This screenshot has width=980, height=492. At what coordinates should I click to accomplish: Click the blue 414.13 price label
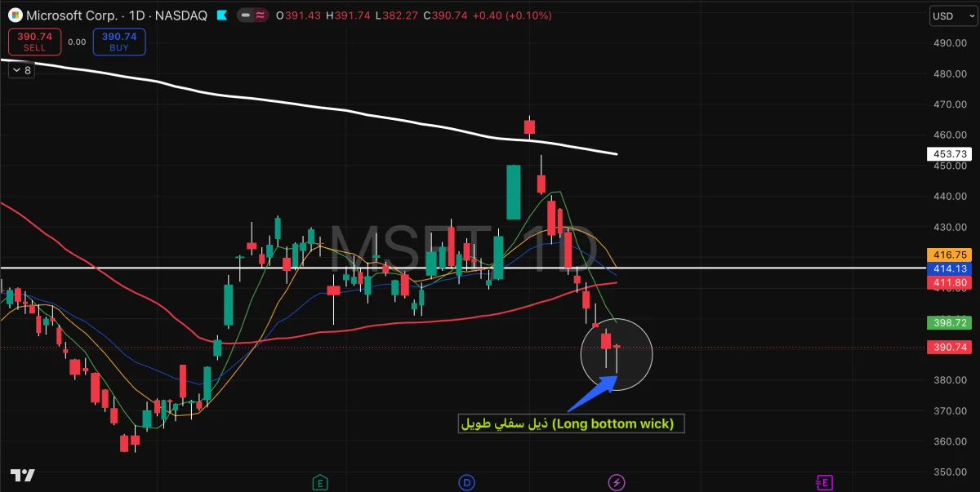948,268
